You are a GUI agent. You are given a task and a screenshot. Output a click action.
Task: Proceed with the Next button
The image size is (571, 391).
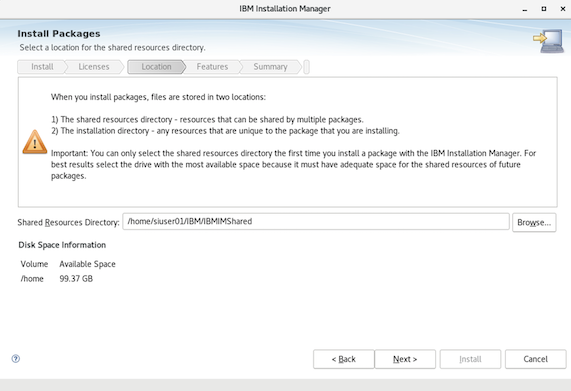[405, 359]
